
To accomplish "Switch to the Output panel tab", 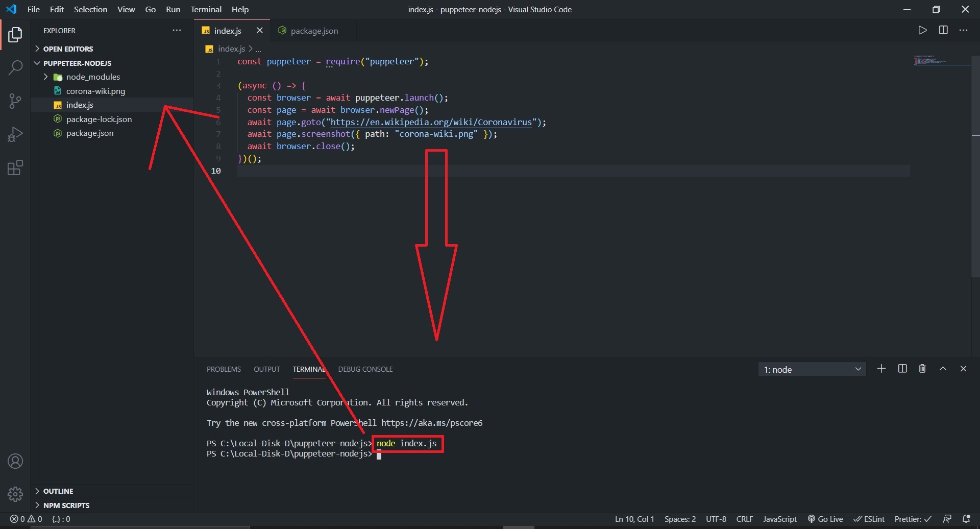I will pos(266,369).
